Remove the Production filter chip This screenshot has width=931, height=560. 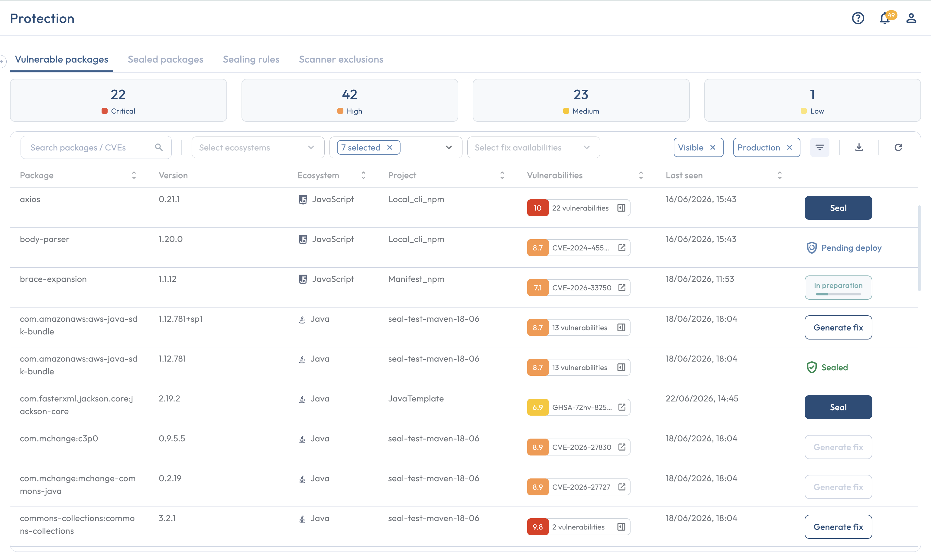point(790,147)
